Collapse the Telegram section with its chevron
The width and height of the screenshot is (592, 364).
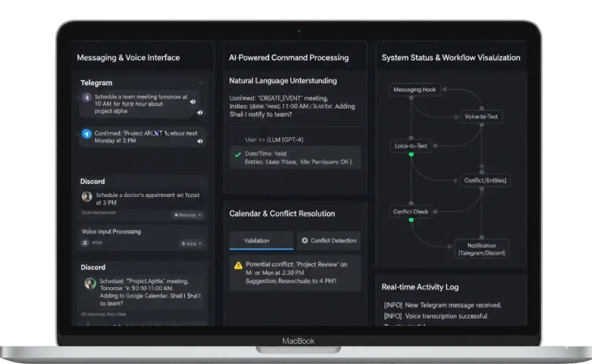pos(201,83)
